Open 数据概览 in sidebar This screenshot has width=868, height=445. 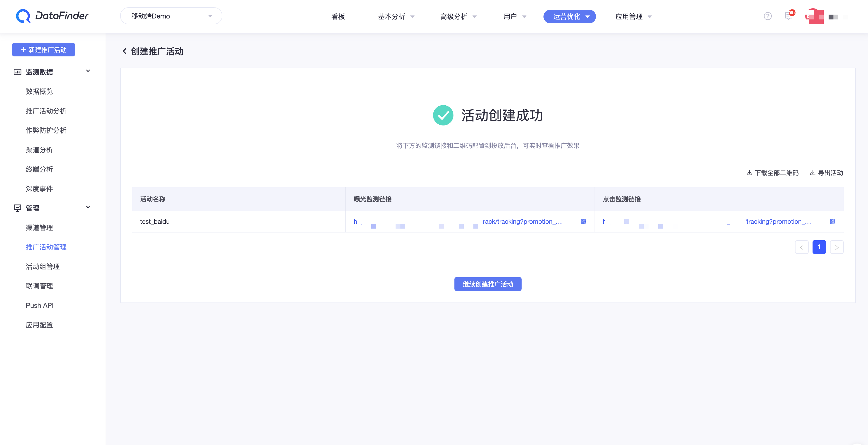pyautogui.click(x=39, y=91)
